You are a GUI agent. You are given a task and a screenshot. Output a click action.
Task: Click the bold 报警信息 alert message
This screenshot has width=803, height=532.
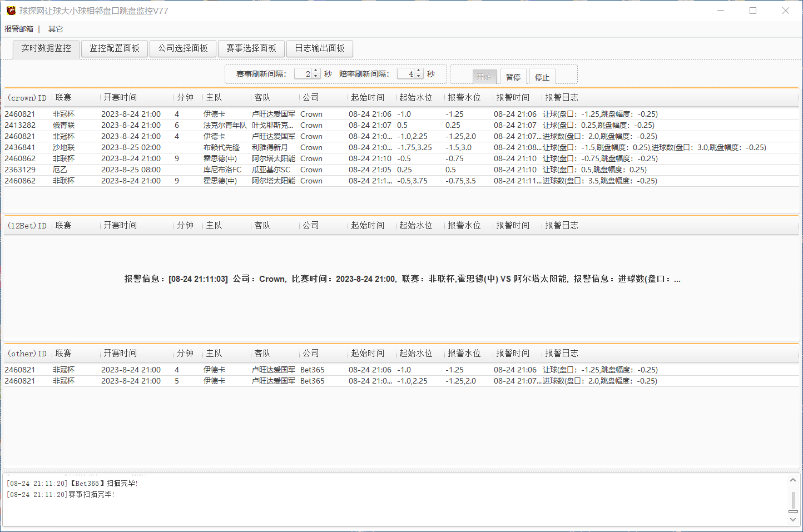point(402,279)
